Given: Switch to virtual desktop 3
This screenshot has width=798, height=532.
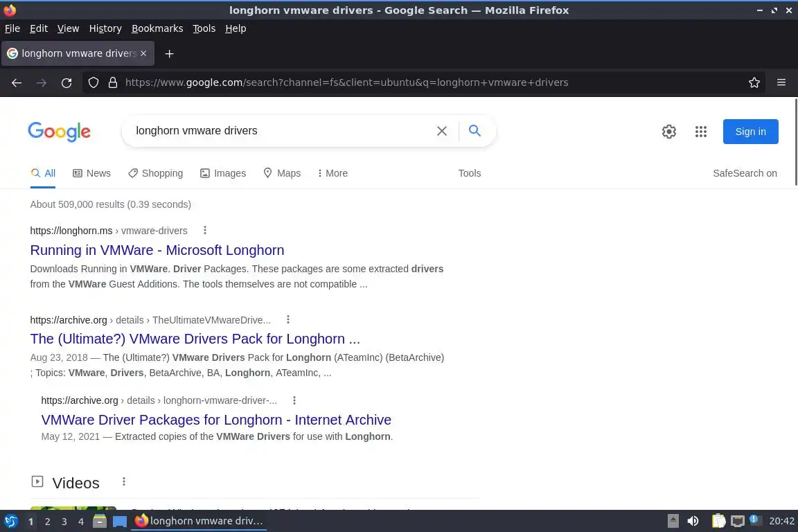Looking at the screenshot, I should (64, 522).
